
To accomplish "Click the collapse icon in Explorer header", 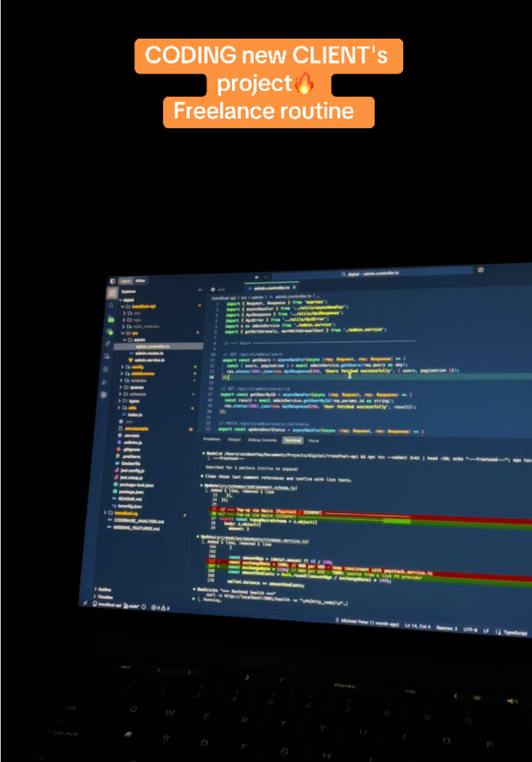I will click(x=199, y=289).
